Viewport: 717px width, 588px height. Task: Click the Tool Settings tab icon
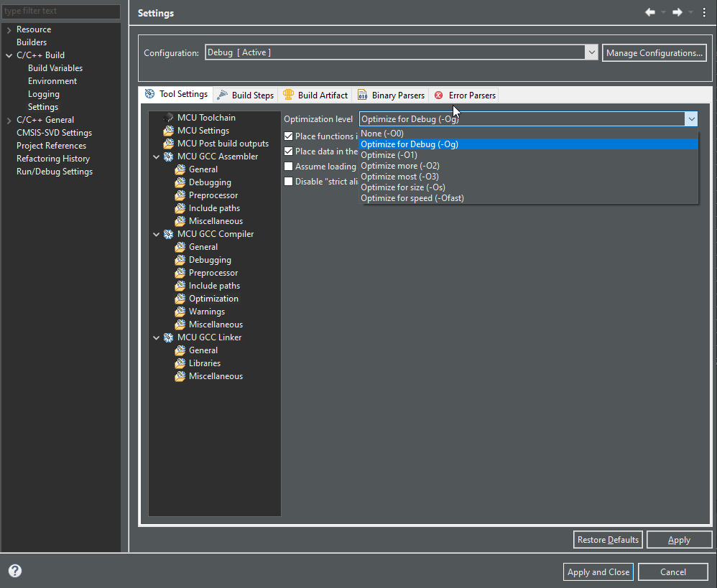(150, 94)
